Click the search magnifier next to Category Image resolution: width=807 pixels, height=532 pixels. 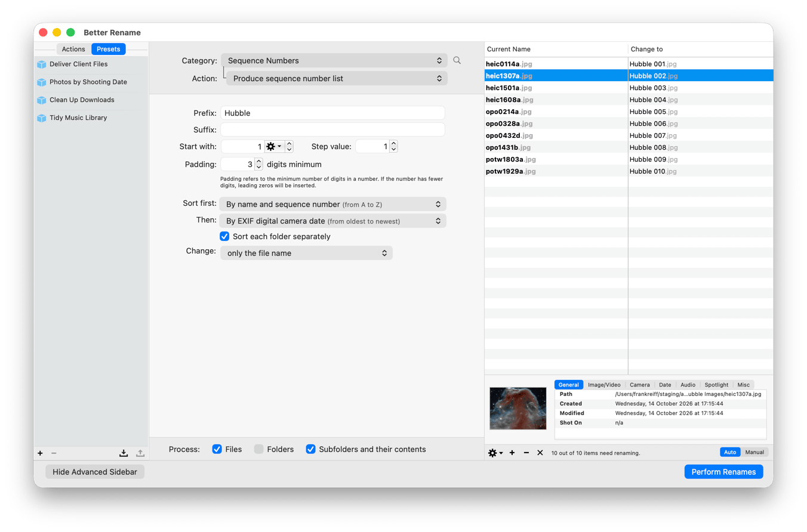pyautogui.click(x=457, y=60)
